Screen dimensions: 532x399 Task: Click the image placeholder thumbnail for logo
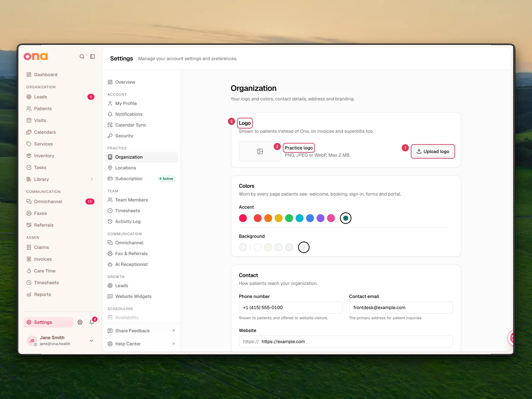tap(260, 151)
